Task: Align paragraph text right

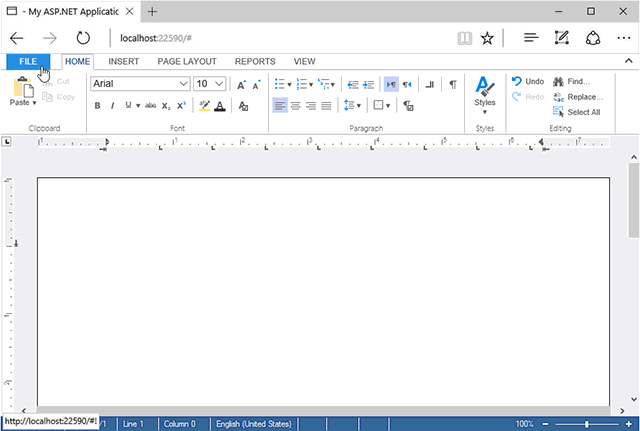Action: click(311, 106)
